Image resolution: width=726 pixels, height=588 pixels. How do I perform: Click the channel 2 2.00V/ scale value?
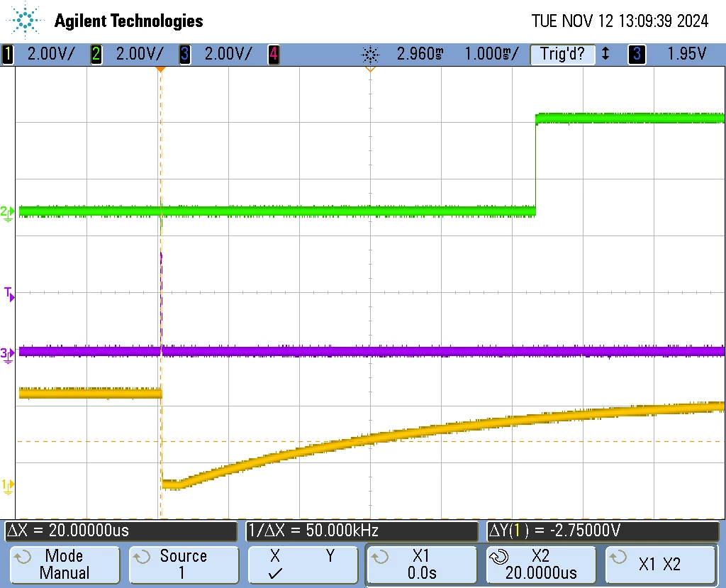[x=140, y=54]
